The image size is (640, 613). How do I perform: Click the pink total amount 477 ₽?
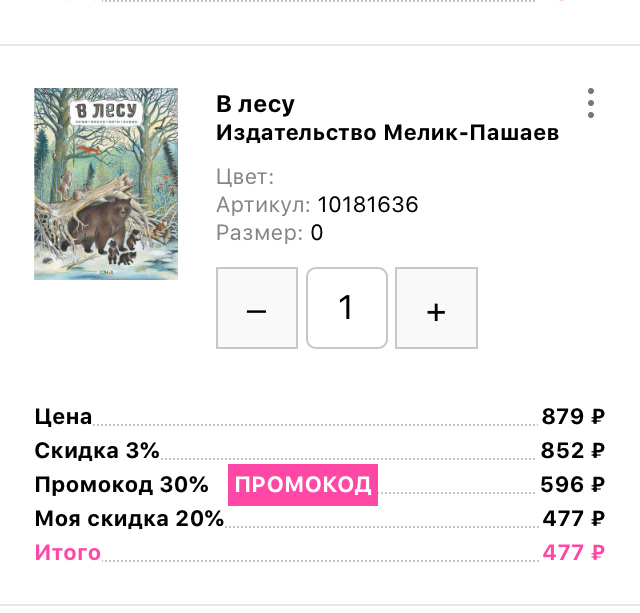tap(573, 552)
